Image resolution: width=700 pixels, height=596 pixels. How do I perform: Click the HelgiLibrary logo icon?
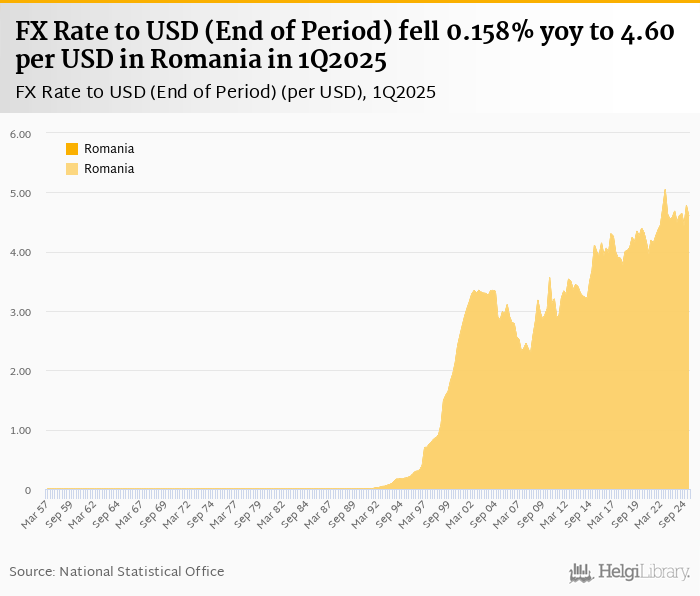pyautogui.click(x=581, y=572)
